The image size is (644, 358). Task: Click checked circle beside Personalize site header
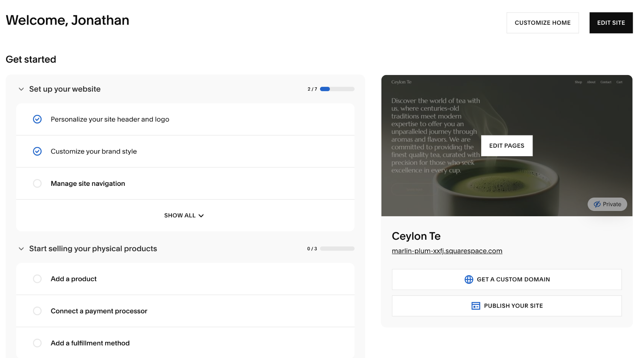pyautogui.click(x=37, y=119)
